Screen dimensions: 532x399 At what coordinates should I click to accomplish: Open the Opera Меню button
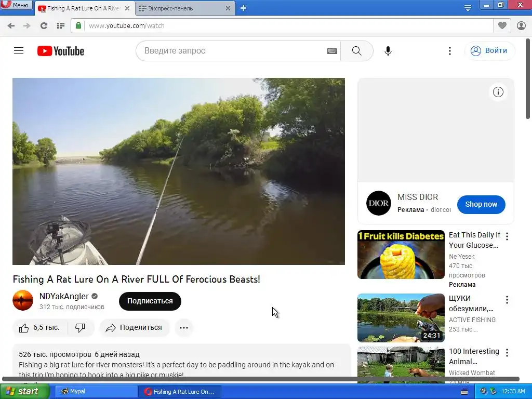tap(16, 5)
